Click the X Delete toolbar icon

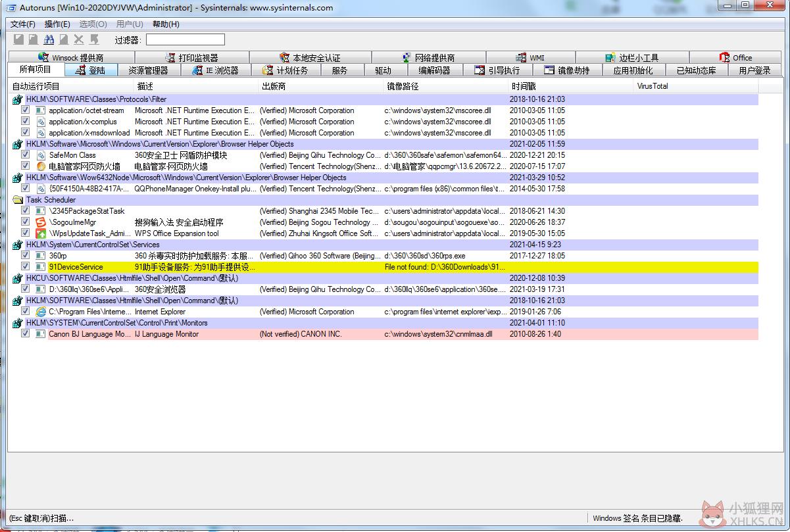coord(79,40)
